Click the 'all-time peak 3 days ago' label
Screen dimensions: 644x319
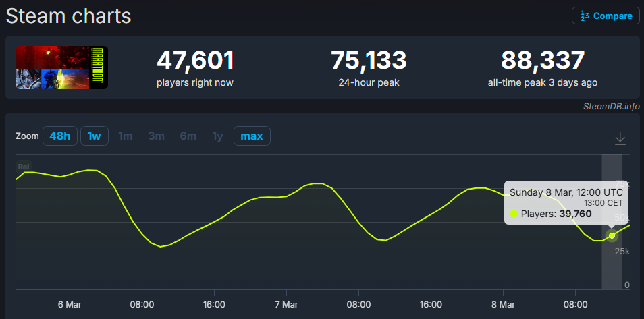click(543, 82)
